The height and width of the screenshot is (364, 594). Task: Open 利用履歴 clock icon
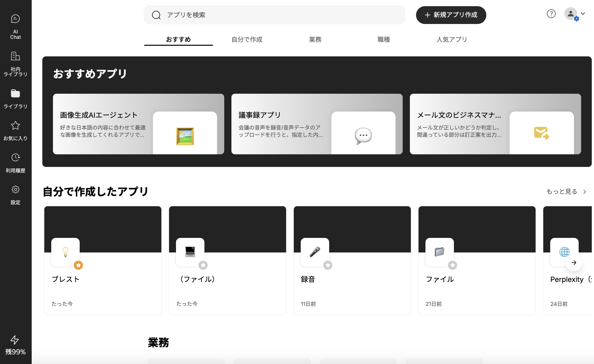coord(15,158)
